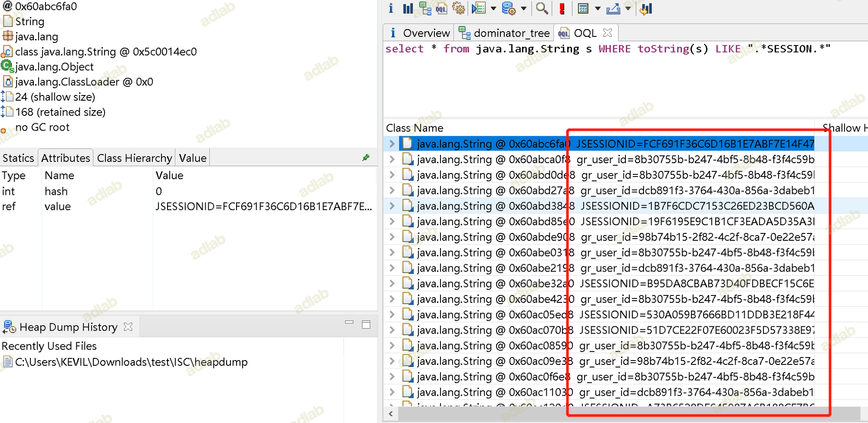The height and width of the screenshot is (423, 868).
Task: Open Dominator Tree via the toolbar icon
Action: pos(425,8)
